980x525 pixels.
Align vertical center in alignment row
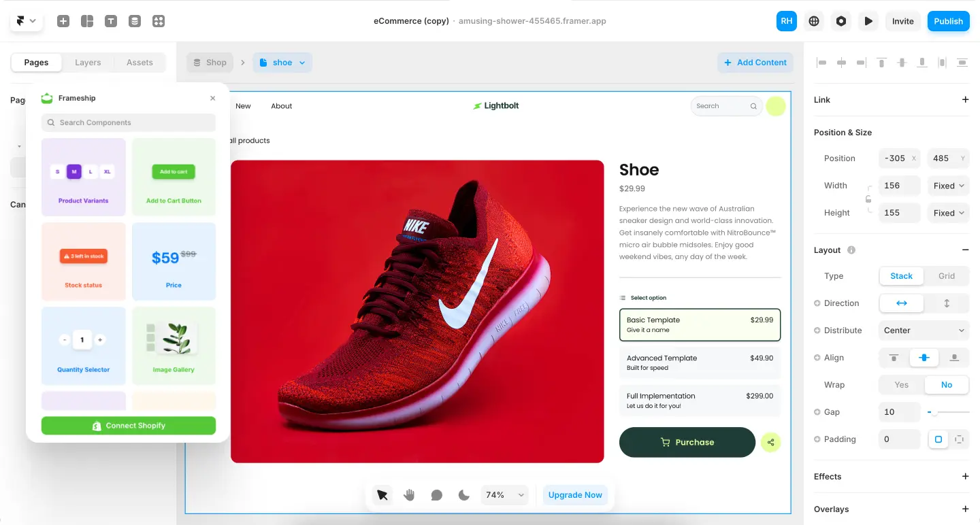902,63
